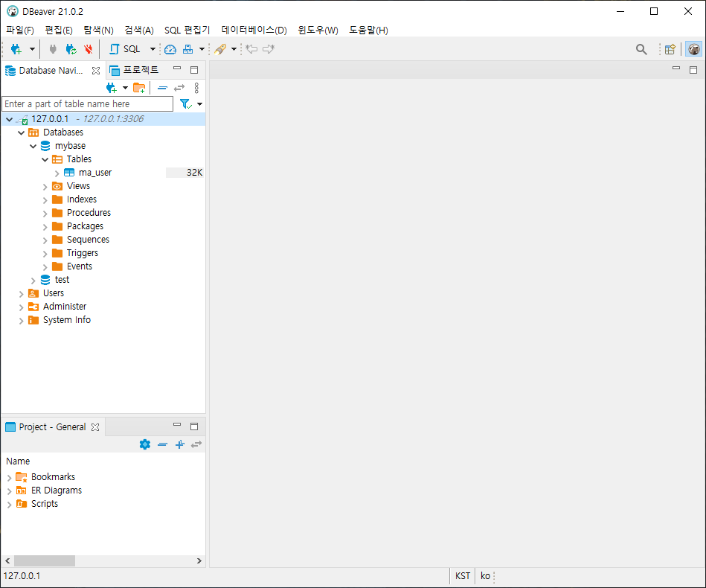Open the SQL editor button

(125, 49)
